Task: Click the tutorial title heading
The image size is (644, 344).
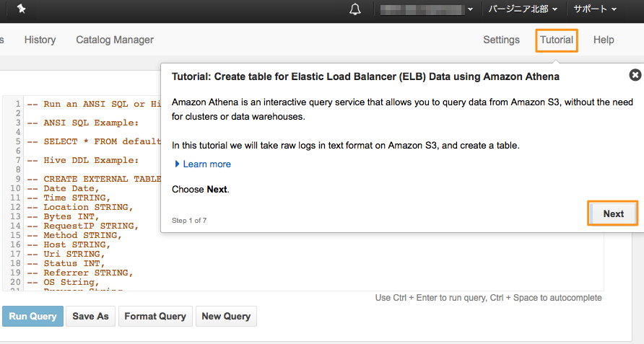Action: click(365, 76)
